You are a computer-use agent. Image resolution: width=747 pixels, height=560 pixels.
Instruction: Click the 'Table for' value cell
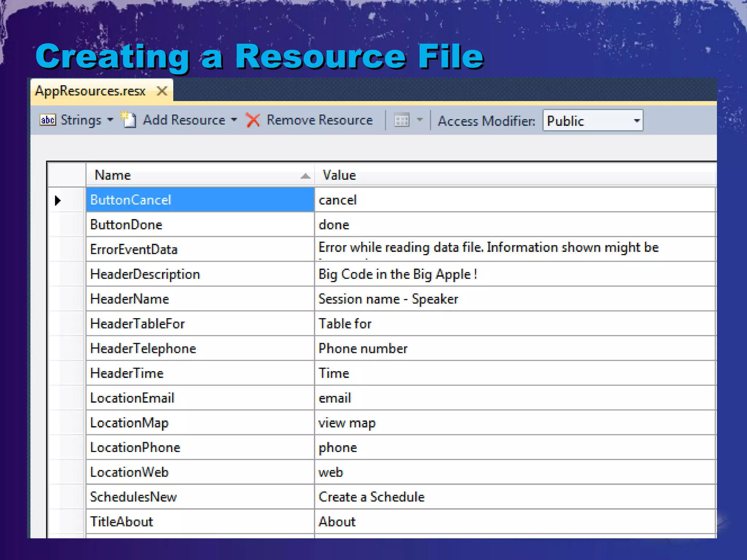[x=515, y=324]
